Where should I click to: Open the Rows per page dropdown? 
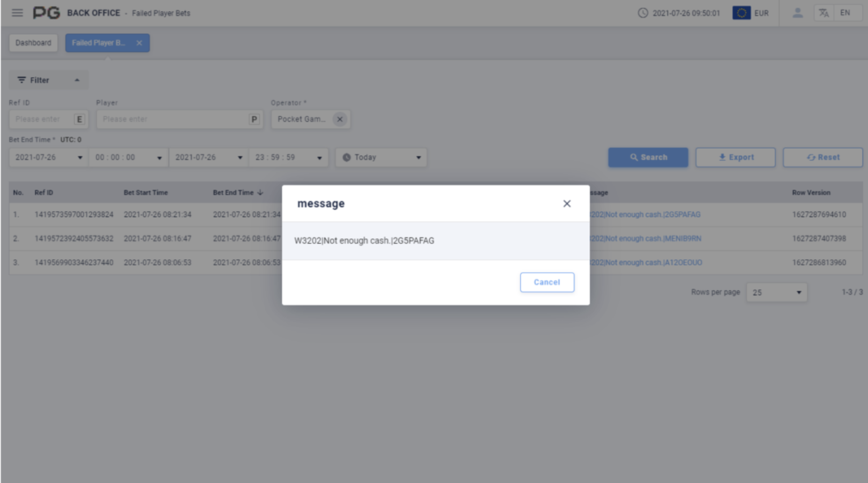click(776, 292)
